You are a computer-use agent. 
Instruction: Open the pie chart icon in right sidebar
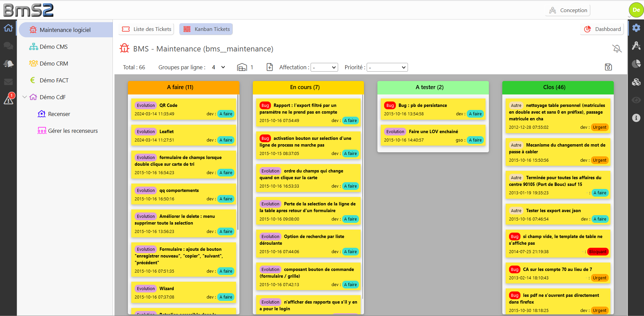pos(636,64)
